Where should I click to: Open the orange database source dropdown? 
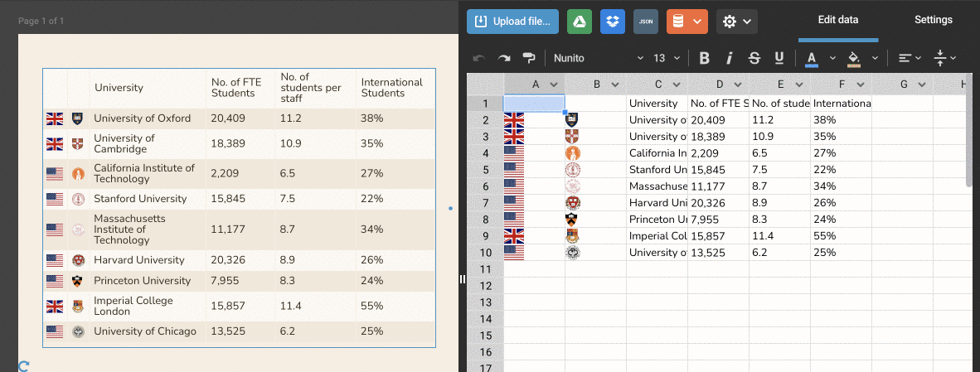tap(686, 22)
